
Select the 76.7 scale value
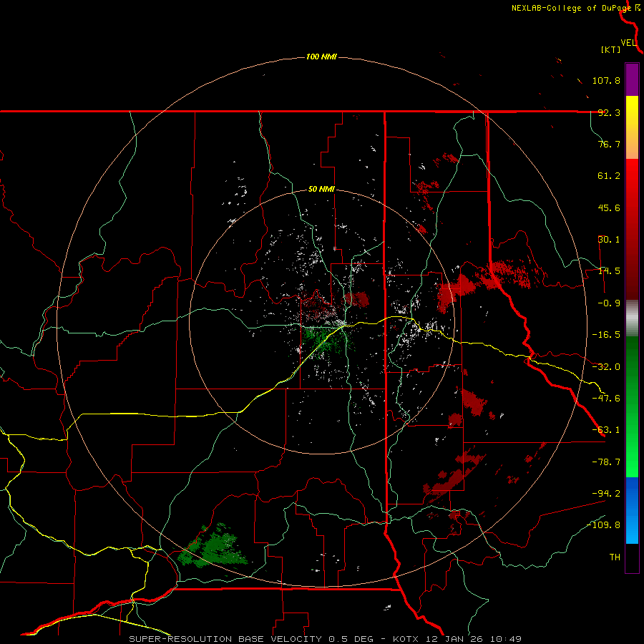tap(609, 144)
